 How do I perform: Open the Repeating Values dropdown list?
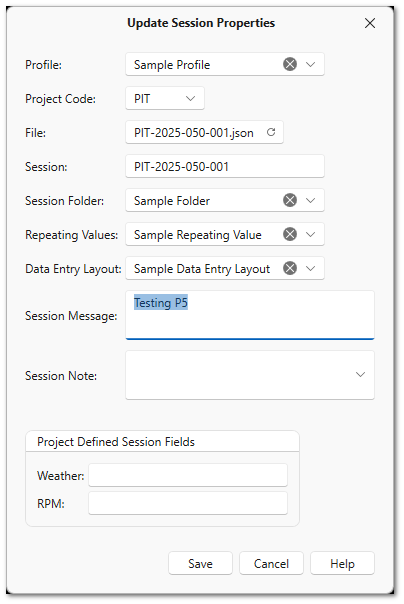(310, 234)
